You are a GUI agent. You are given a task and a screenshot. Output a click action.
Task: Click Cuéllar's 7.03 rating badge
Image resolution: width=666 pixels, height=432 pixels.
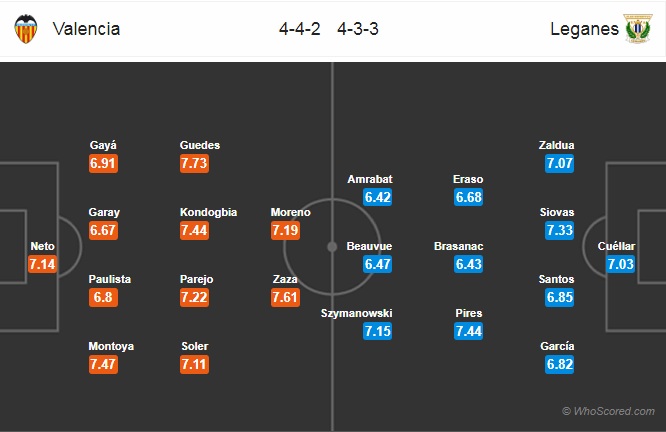(x=621, y=264)
